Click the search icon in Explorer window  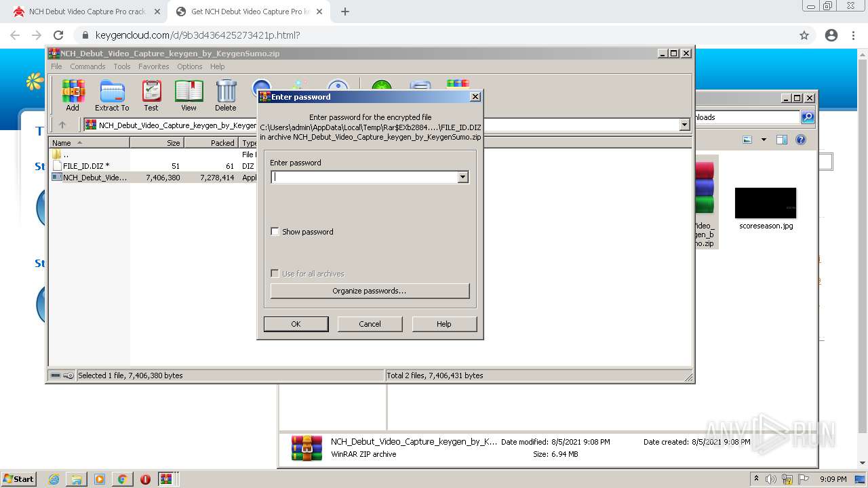808,117
